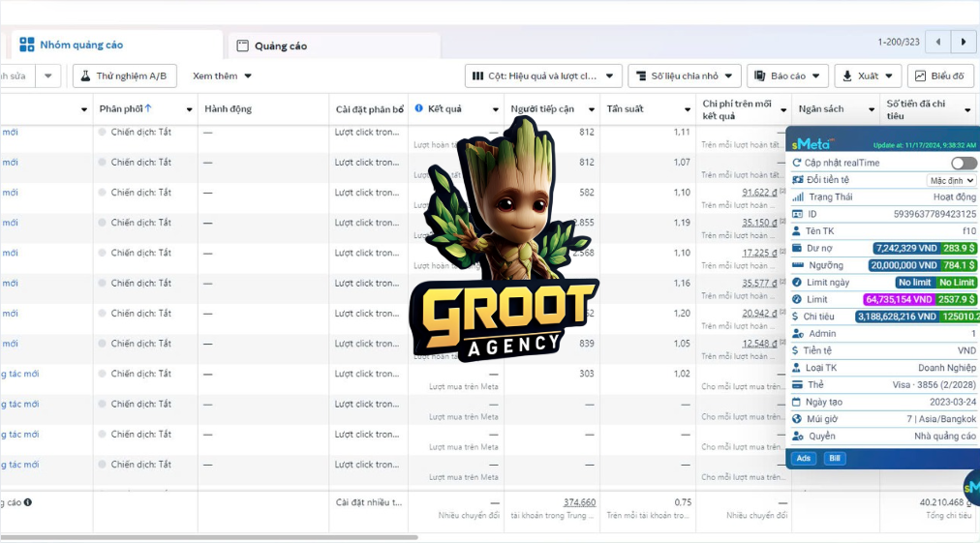Click the info icon beside Kết quả header
Viewport: 980px width, 543px height.
418,108
